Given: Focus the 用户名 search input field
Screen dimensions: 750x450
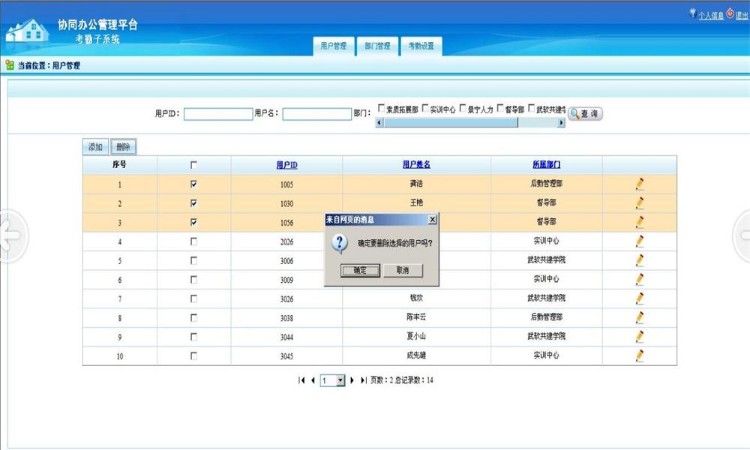Looking at the screenshot, I should (317, 114).
